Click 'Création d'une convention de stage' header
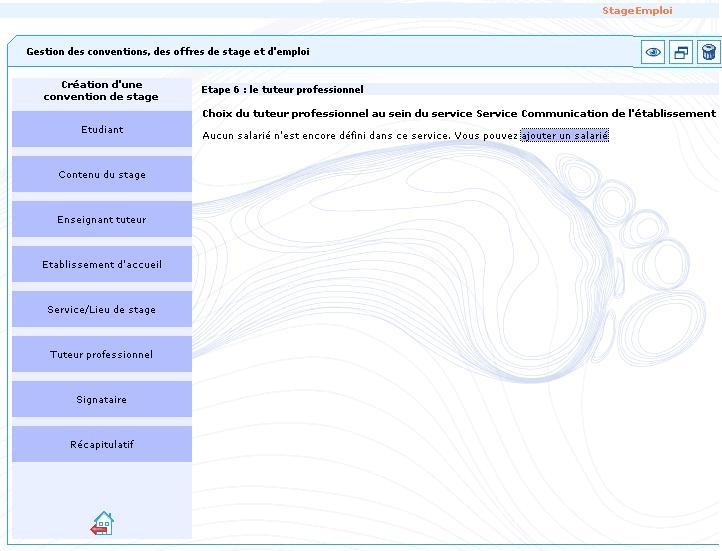 (101, 91)
